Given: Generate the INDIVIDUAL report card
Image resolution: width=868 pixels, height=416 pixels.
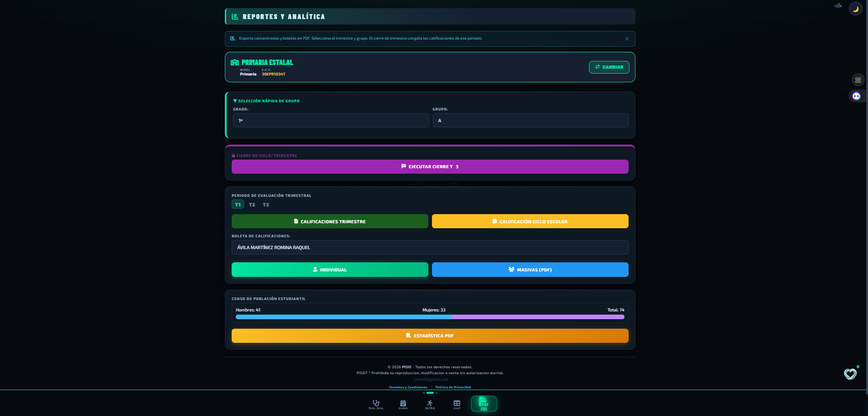Looking at the screenshot, I should click(x=330, y=270).
